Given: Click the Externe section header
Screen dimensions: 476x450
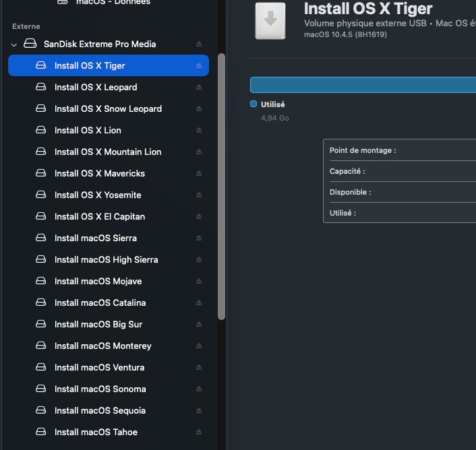Looking at the screenshot, I should tap(26, 26).
